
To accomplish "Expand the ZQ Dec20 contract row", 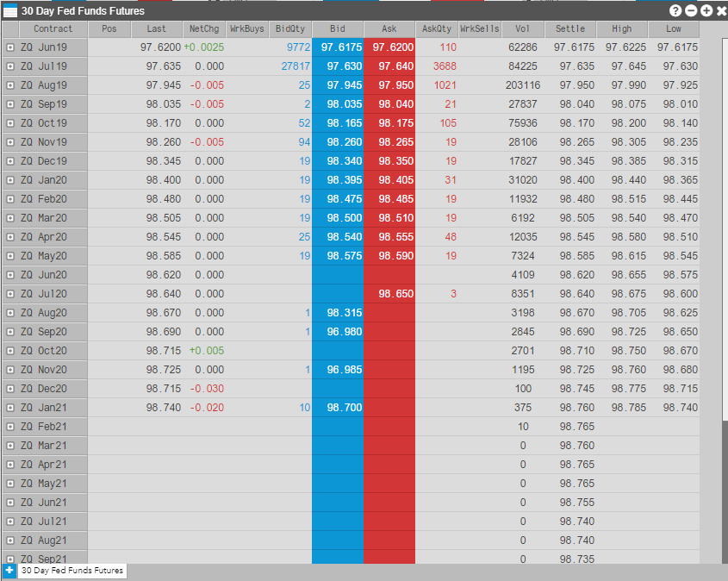I will [x=10, y=389].
